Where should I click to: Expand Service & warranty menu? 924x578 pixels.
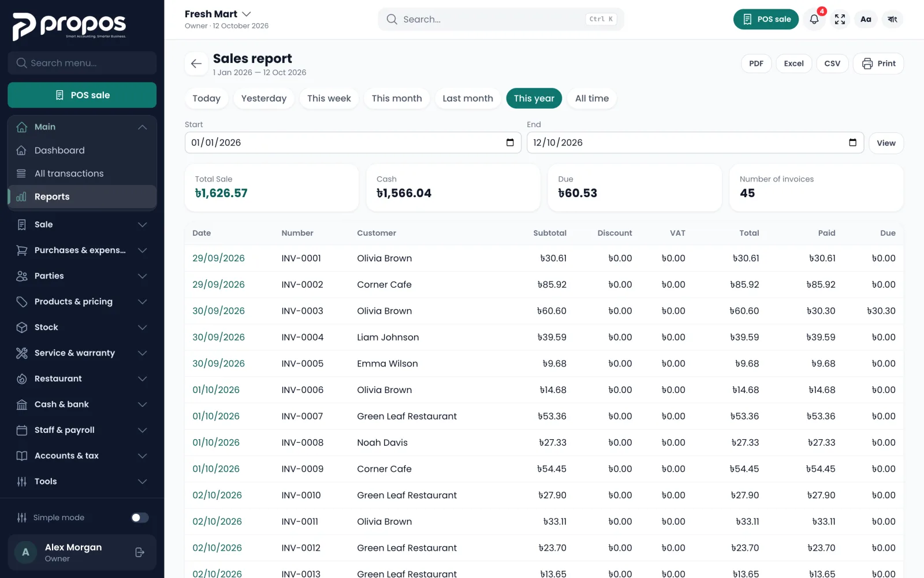click(82, 353)
